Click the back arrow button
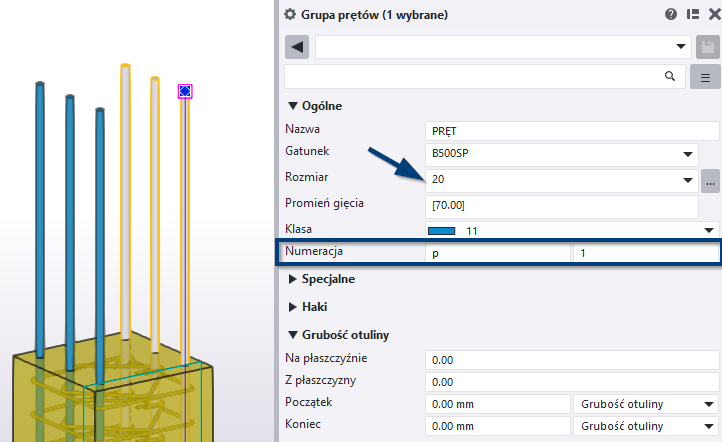Screen dimensions: 722x442 click(x=296, y=47)
